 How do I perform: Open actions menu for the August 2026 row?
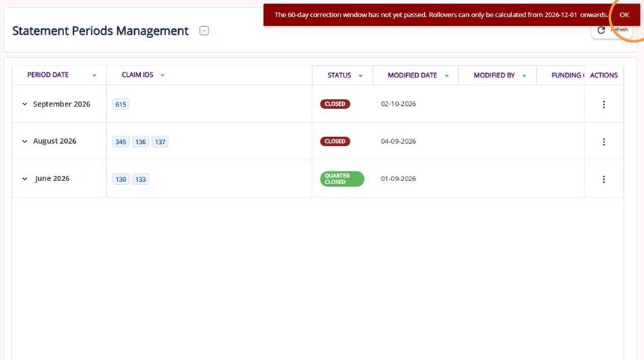click(603, 142)
